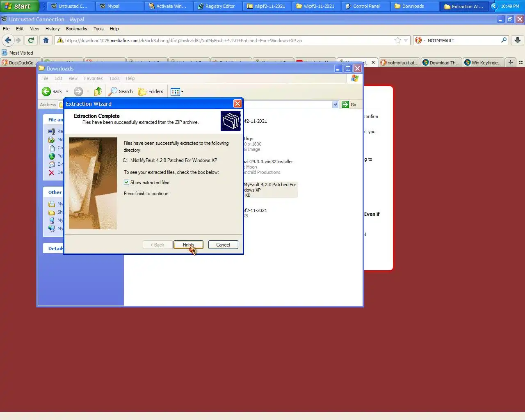Open a new Mypal tab
Viewport: 525px width, 420px height.
[511, 62]
